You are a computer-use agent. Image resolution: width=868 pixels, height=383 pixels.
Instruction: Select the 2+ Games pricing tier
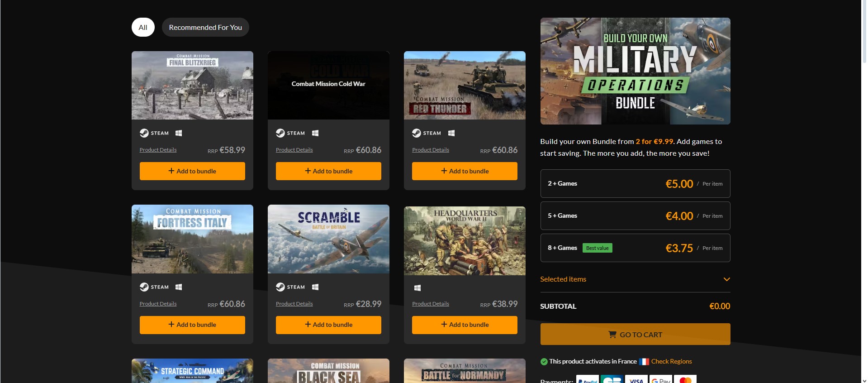point(635,184)
